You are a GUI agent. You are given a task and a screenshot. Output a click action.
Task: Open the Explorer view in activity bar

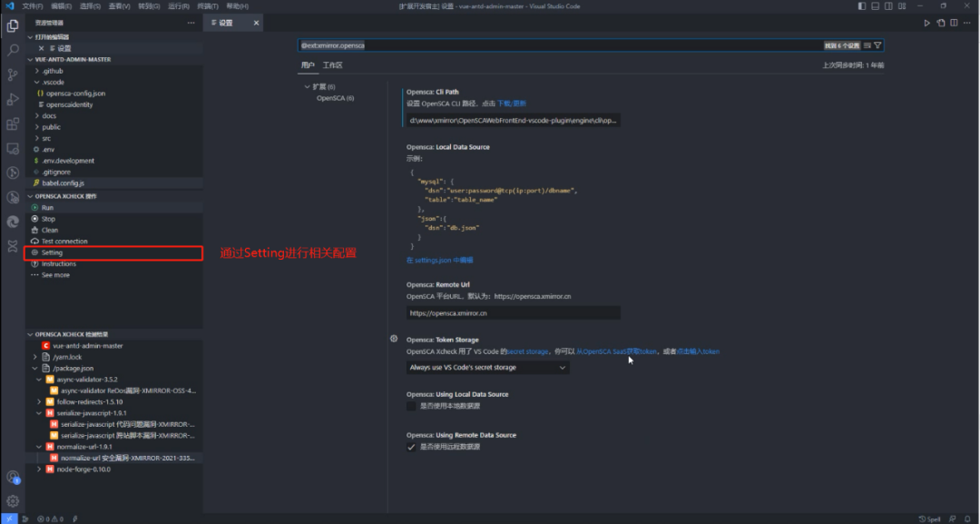pyautogui.click(x=13, y=26)
